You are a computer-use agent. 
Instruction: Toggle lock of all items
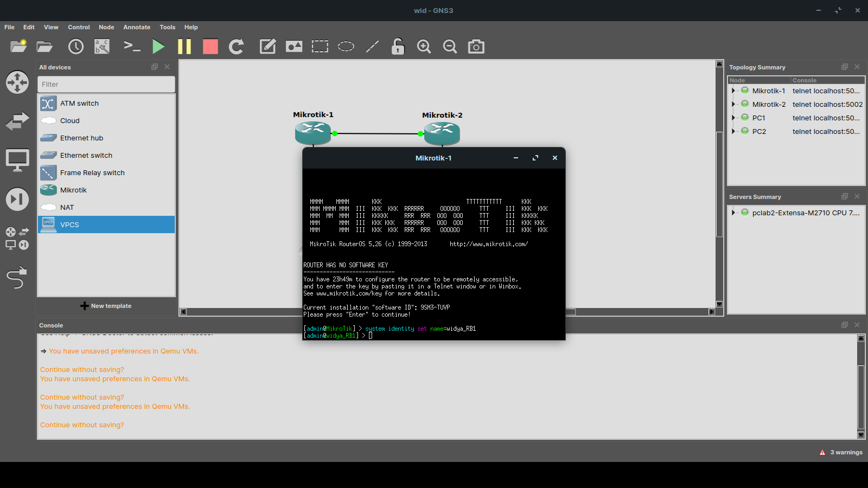pos(398,47)
